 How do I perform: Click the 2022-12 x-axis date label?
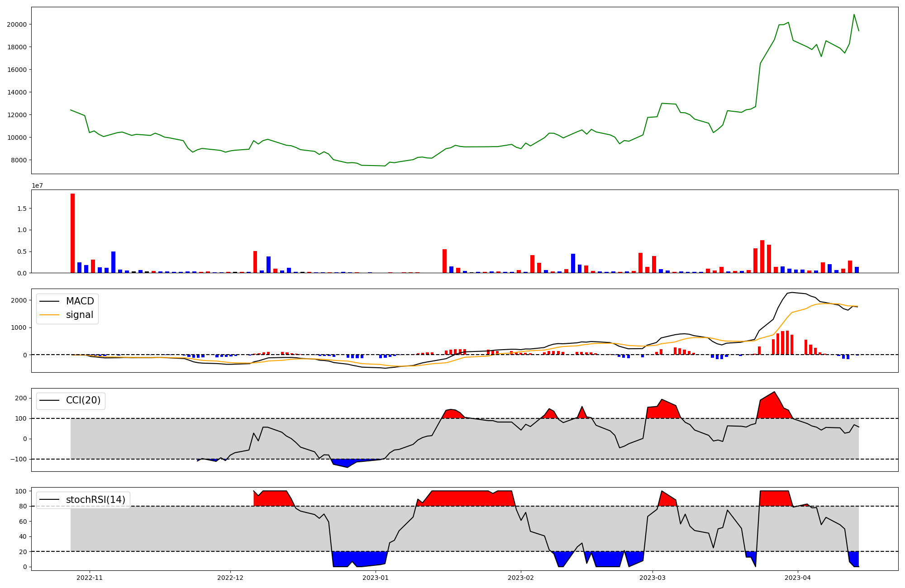click(231, 578)
